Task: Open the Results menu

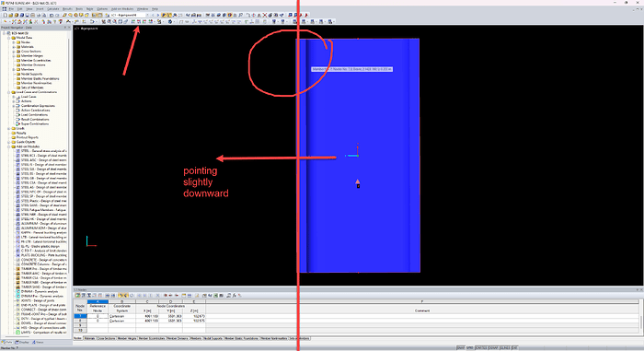Action: point(67,8)
